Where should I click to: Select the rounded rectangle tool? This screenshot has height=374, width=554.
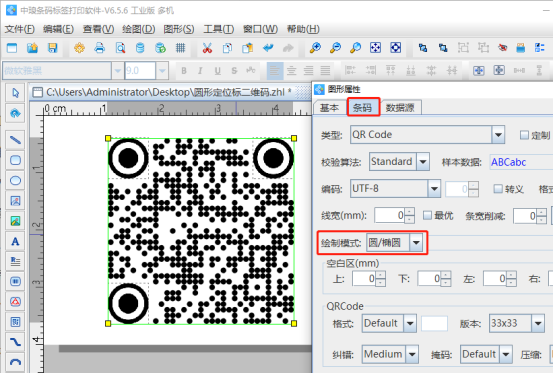pyautogui.click(x=15, y=160)
